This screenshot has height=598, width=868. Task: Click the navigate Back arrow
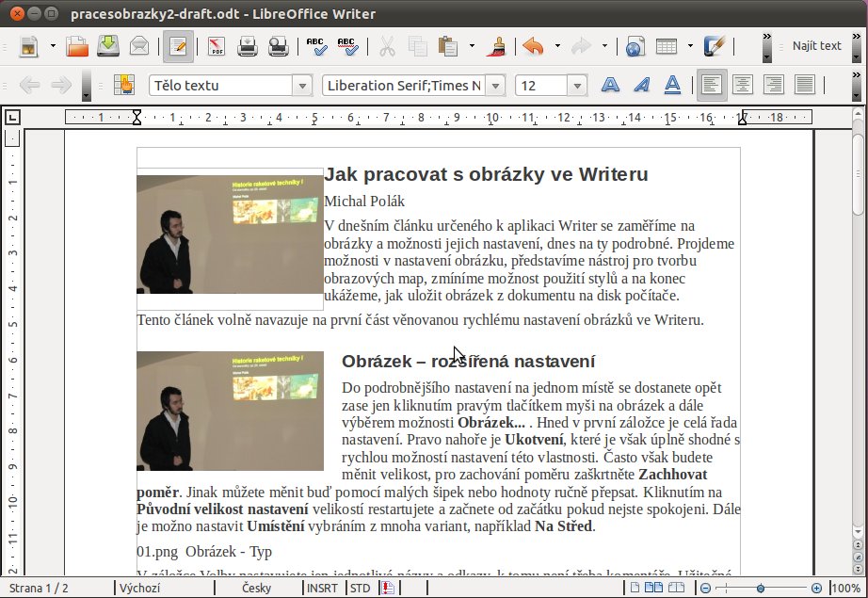click(x=29, y=86)
